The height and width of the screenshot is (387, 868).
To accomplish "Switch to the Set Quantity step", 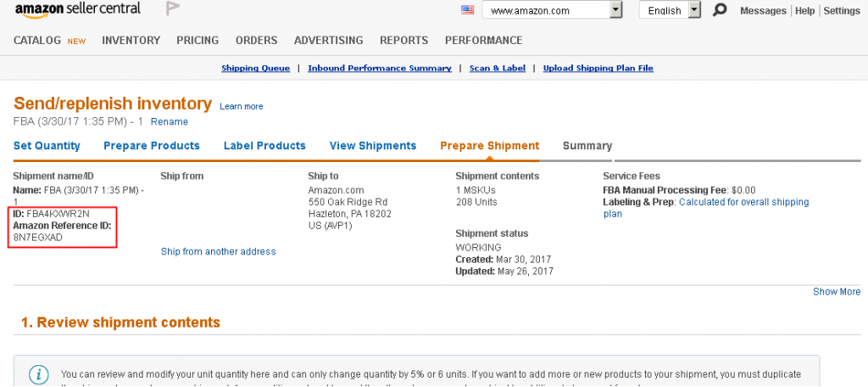I will [x=47, y=145].
